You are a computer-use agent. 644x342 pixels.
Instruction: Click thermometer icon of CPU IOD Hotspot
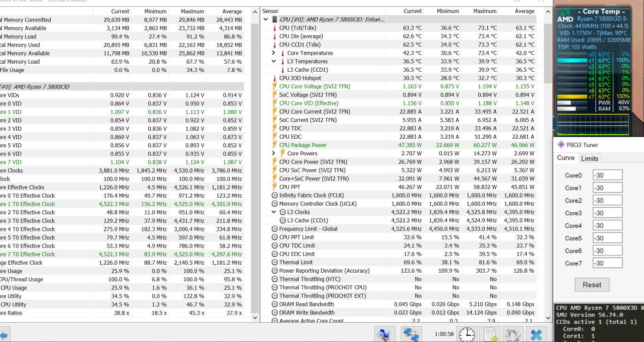[x=275, y=78]
